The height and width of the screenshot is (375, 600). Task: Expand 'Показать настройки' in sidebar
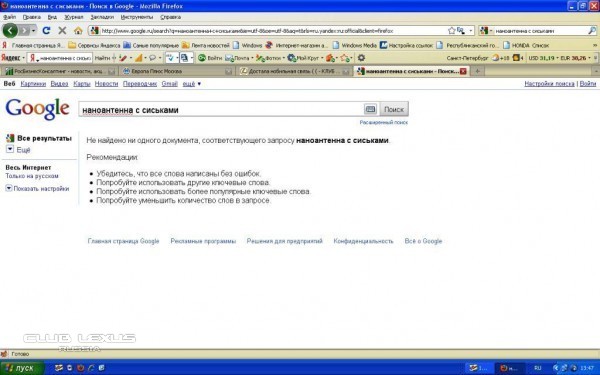(x=37, y=188)
